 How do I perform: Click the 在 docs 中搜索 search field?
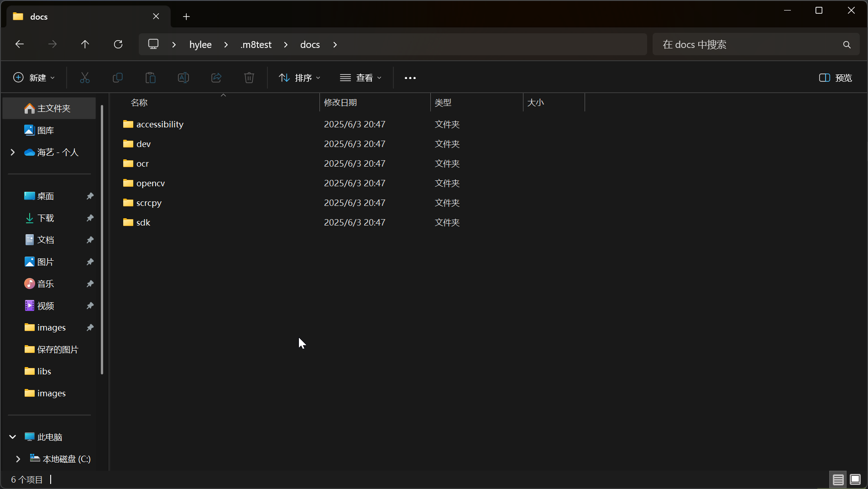point(748,45)
